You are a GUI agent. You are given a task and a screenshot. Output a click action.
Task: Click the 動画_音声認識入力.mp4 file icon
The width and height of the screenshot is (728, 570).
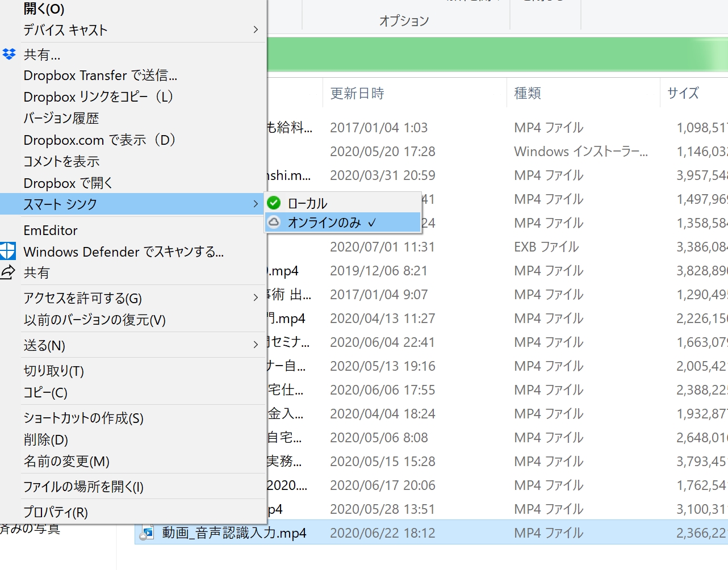tap(147, 533)
